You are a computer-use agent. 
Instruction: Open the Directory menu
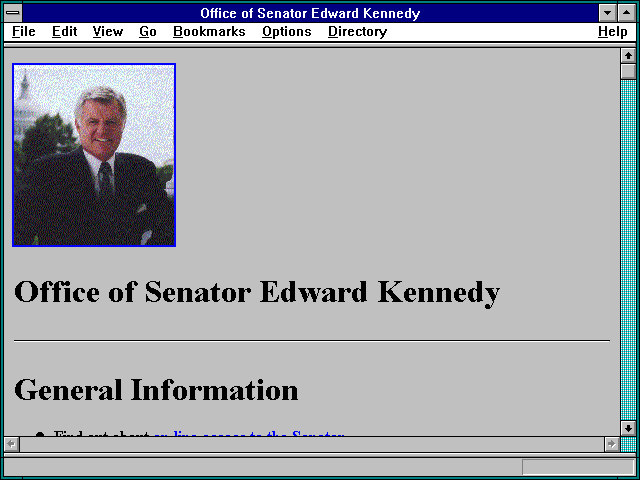coord(358,31)
